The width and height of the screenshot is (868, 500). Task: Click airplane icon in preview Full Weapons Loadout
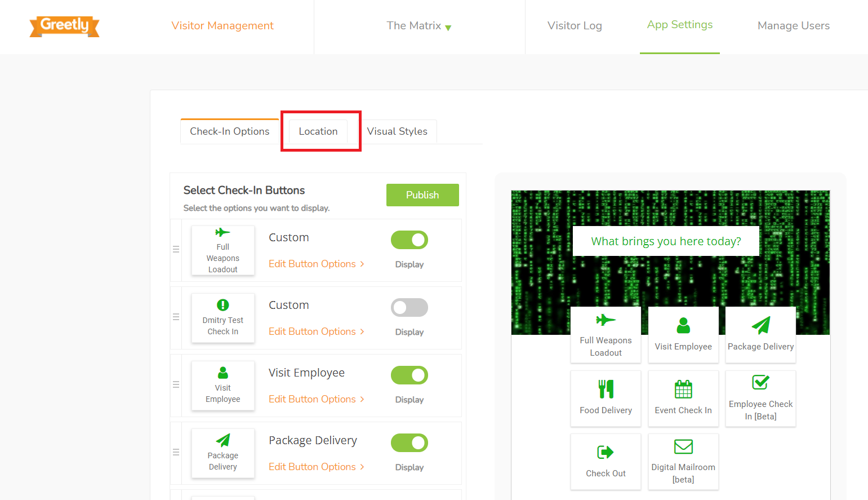[x=606, y=320]
